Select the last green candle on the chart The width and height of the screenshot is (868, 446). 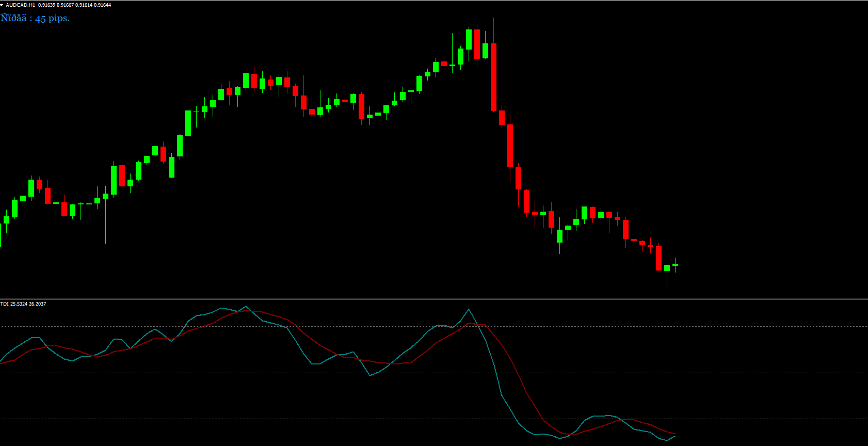coord(675,265)
